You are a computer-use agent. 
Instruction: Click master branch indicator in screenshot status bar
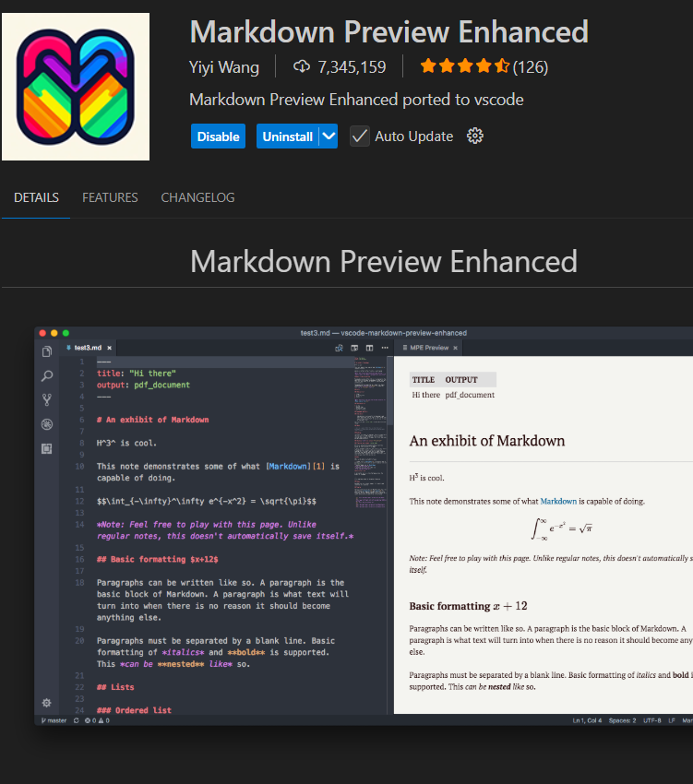click(54, 720)
